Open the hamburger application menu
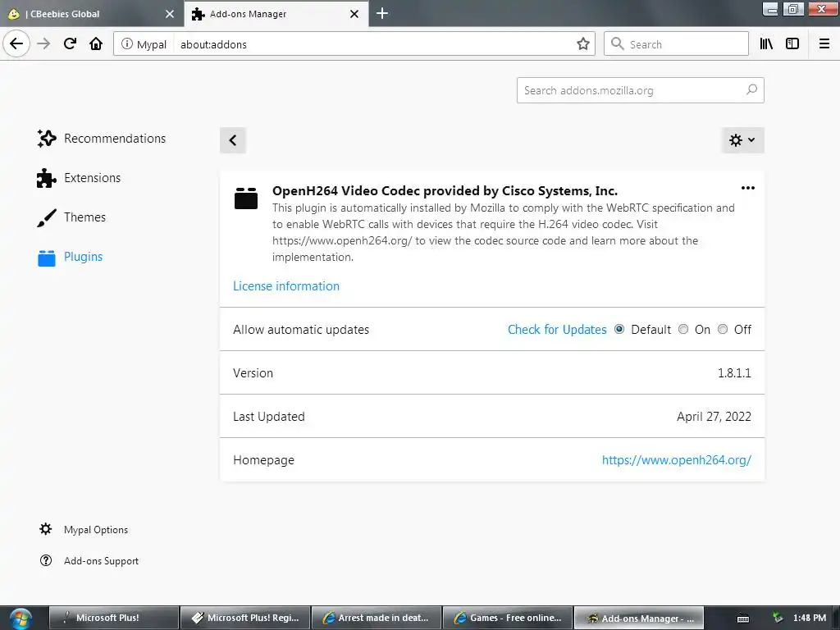Image resolution: width=840 pixels, height=630 pixels. click(x=824, y=44)
